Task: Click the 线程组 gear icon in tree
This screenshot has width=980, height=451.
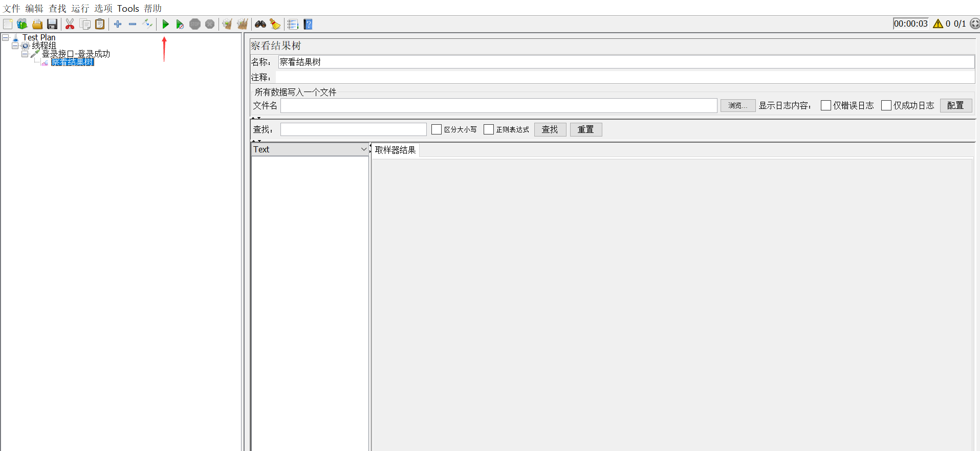Action: (25, 46)
